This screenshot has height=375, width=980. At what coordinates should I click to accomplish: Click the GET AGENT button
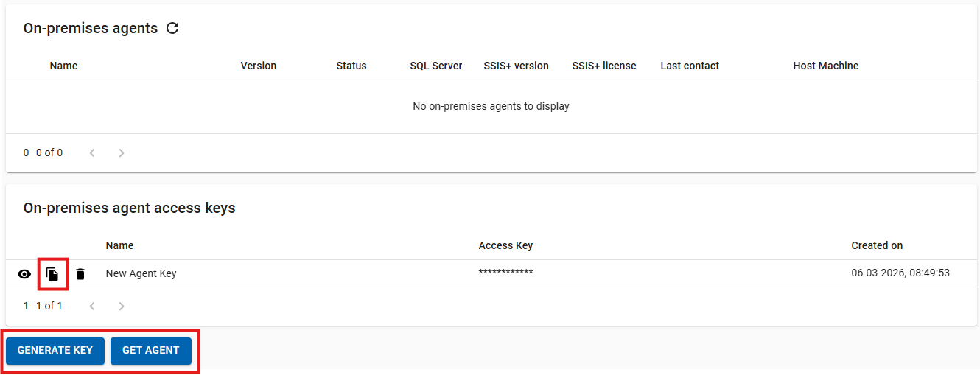pos(151,351)
